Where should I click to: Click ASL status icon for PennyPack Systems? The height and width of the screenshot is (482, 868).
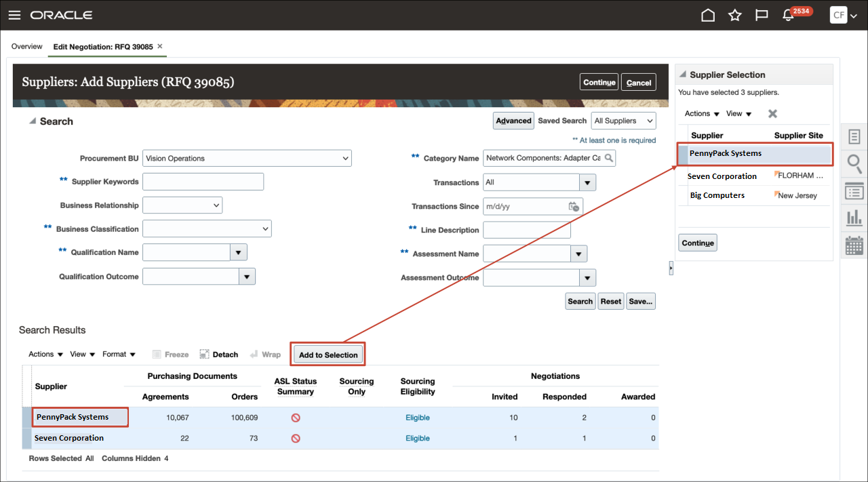(x=296, y=418)
